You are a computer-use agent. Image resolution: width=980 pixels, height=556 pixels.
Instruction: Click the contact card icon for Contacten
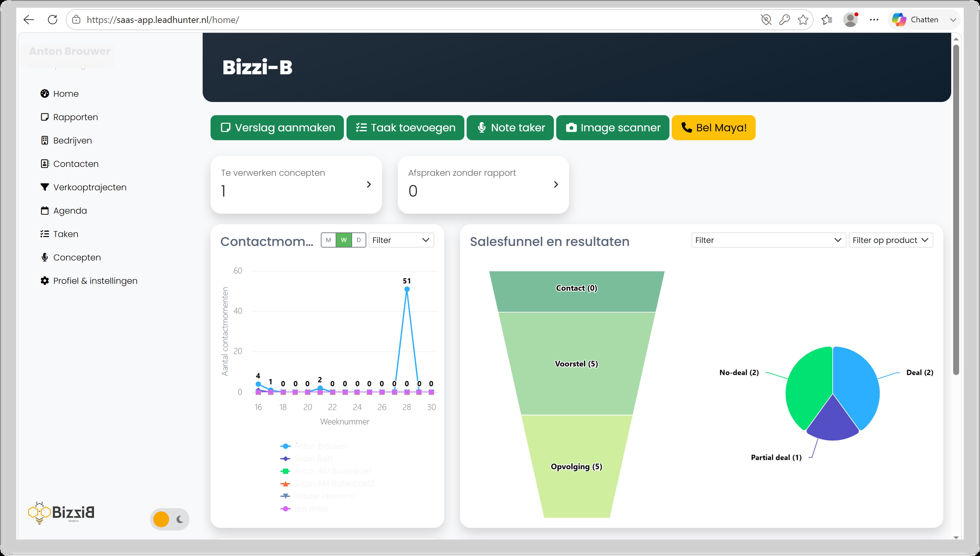point(45,164)
